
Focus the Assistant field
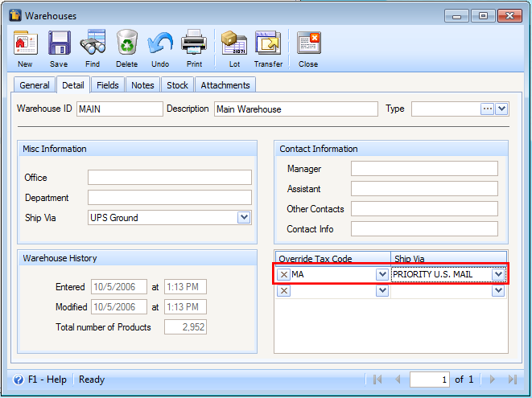tap(424, 188)
